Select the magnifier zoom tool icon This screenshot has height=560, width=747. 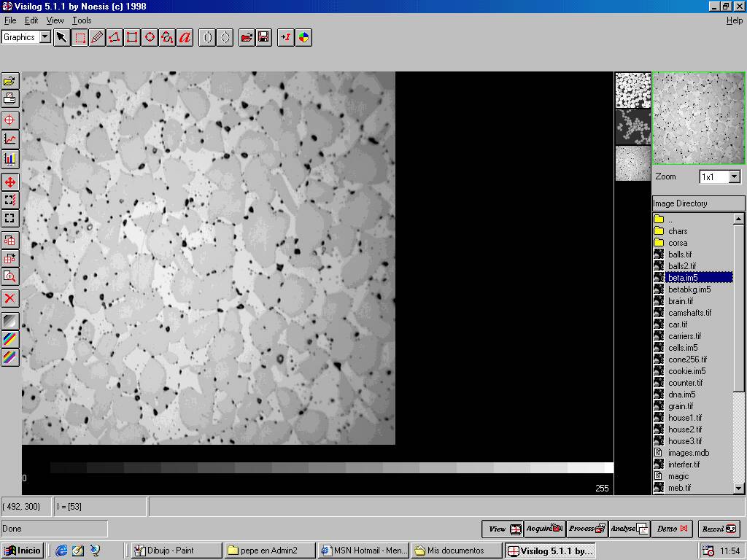coord(9,276)
